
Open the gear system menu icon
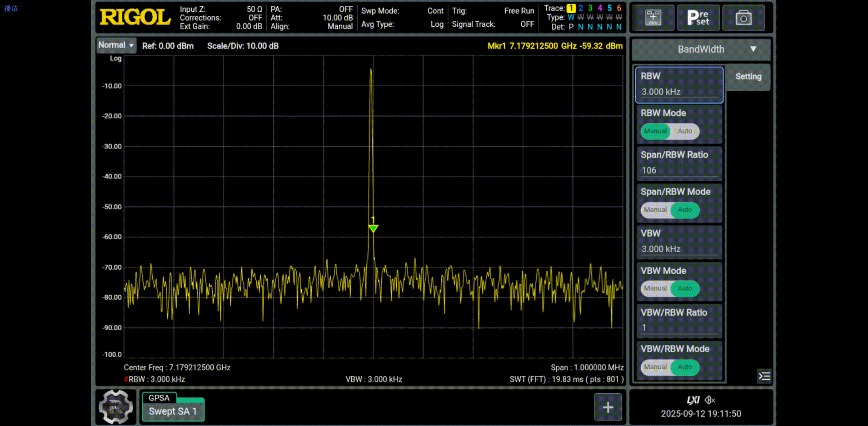click(116, 407)
